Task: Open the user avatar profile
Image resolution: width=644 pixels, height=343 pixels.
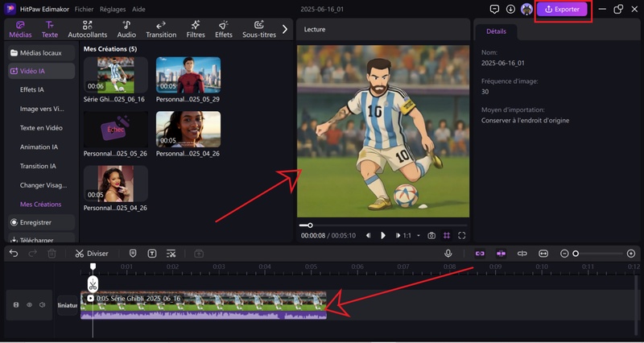Action: coord(526,9)
